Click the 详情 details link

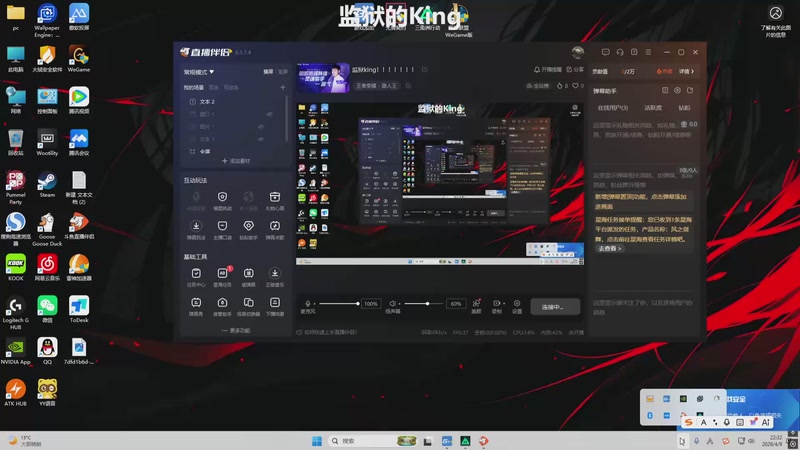686,71
